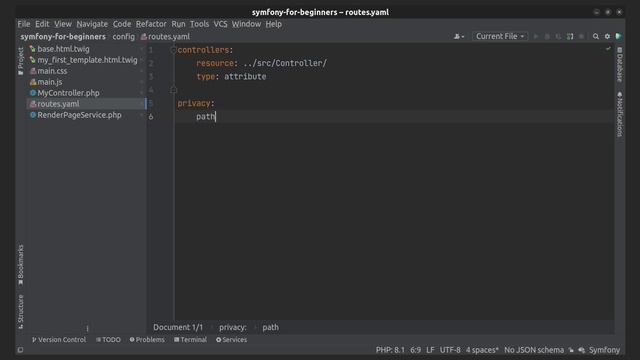
Task: Open the Edit menu
Action: click(42, 24)
